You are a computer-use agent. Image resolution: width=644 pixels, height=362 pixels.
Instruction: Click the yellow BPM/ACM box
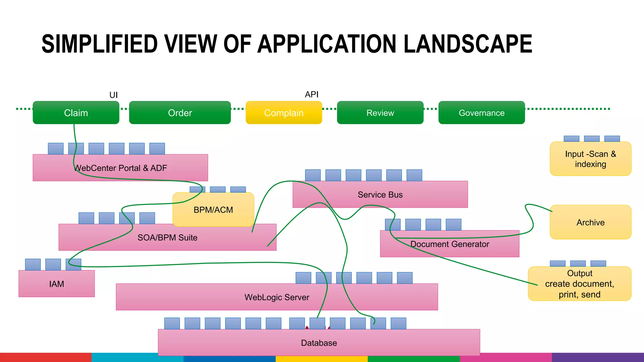[x=213, y=210]
